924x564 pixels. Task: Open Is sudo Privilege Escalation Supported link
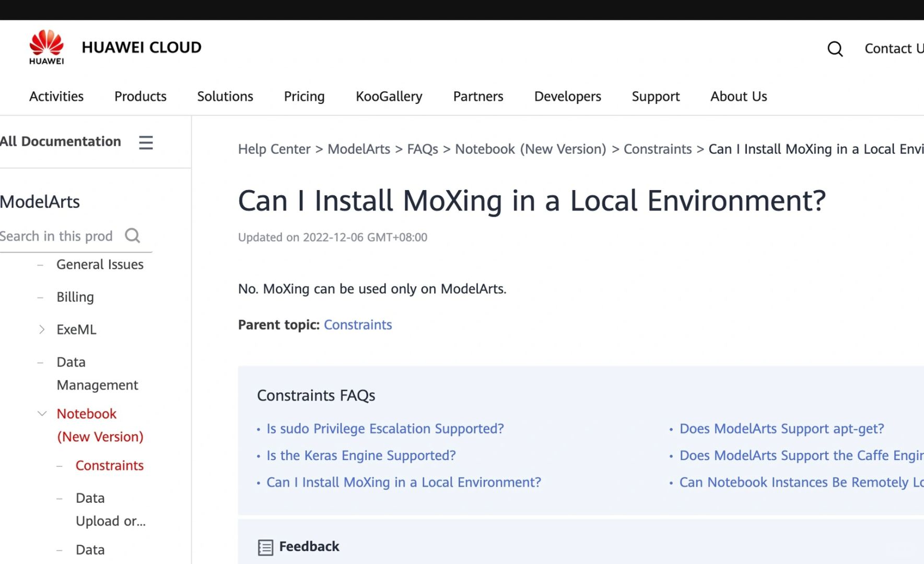pos(385,429)
